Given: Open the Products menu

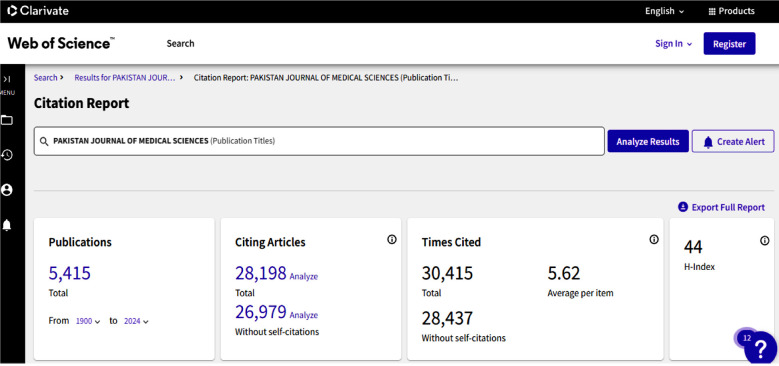Looking at the screenshot, I should pyautogui.click(x=731, y=11).
